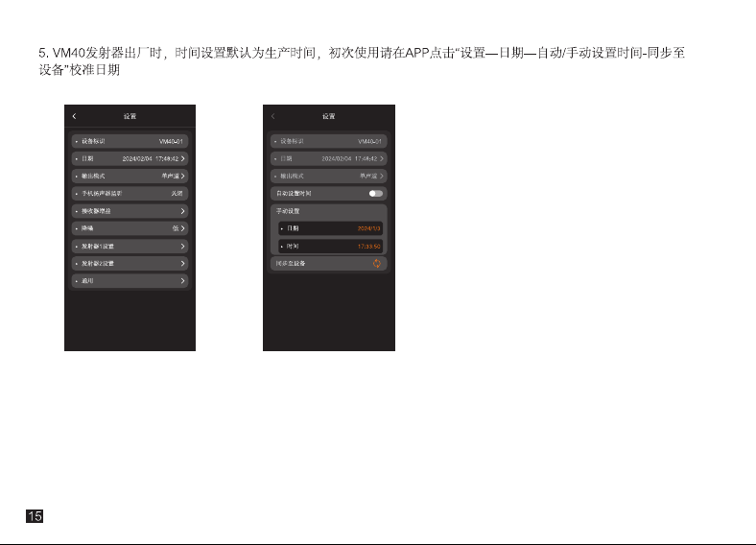Viewport: 756px width, 545px height.
Task: Click page number 15
Action: click(35, 516)
